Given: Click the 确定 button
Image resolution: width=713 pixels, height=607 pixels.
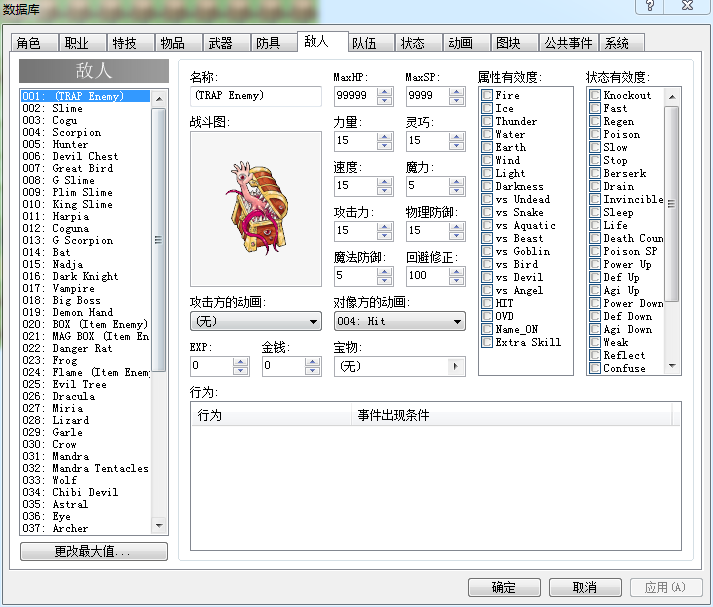Looking at the screenshot, I should tap(504, 587).
